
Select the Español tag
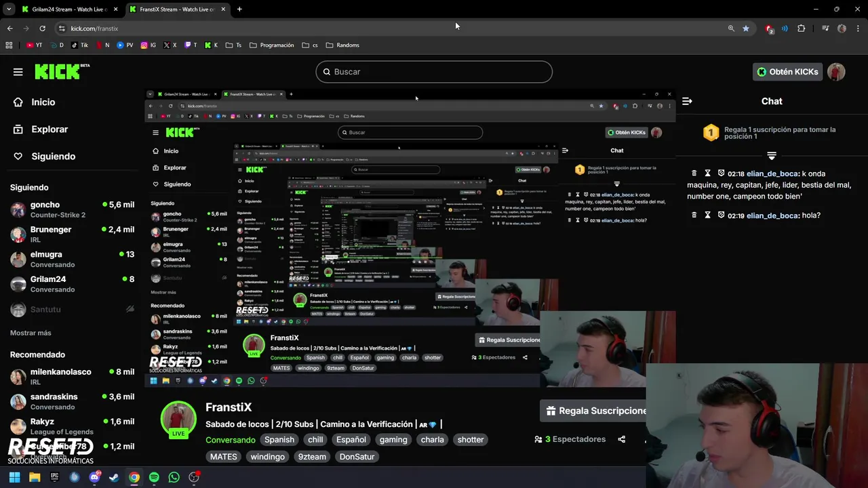[351, 440]
